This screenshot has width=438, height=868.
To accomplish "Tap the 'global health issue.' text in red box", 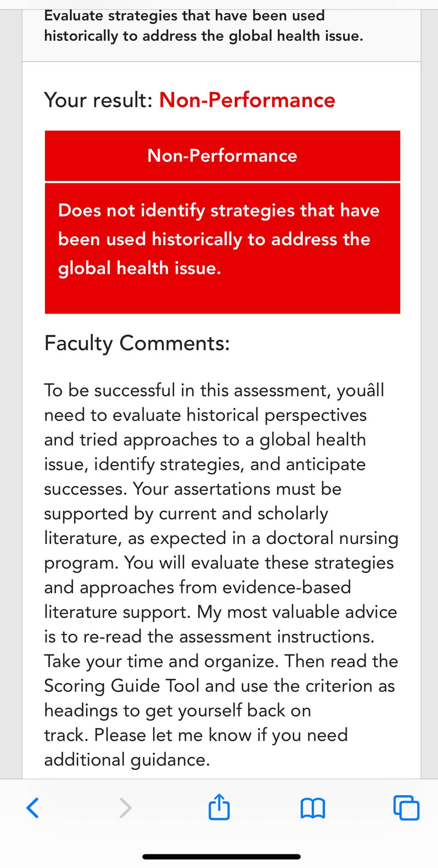I will [x=140, y=268].
